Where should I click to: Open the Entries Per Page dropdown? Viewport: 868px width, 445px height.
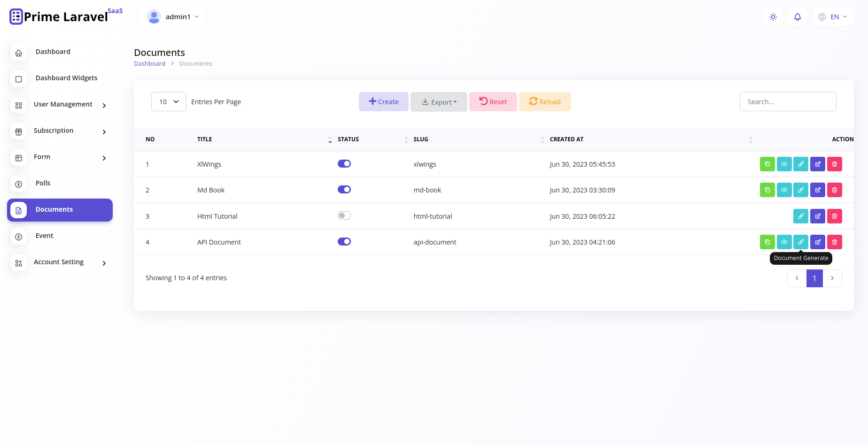169,101
